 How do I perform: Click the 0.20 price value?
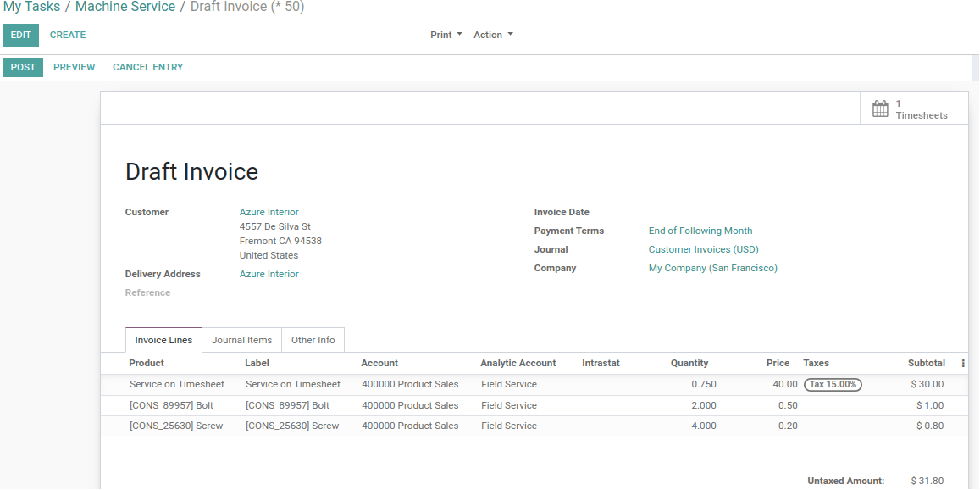(788, 426)
